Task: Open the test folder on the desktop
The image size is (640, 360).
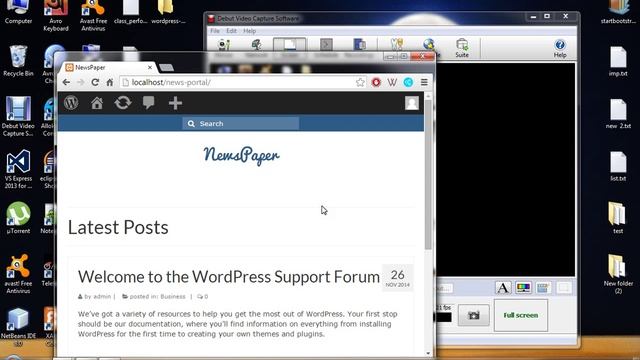Action: pyautogui.click(x=618, y=218)
